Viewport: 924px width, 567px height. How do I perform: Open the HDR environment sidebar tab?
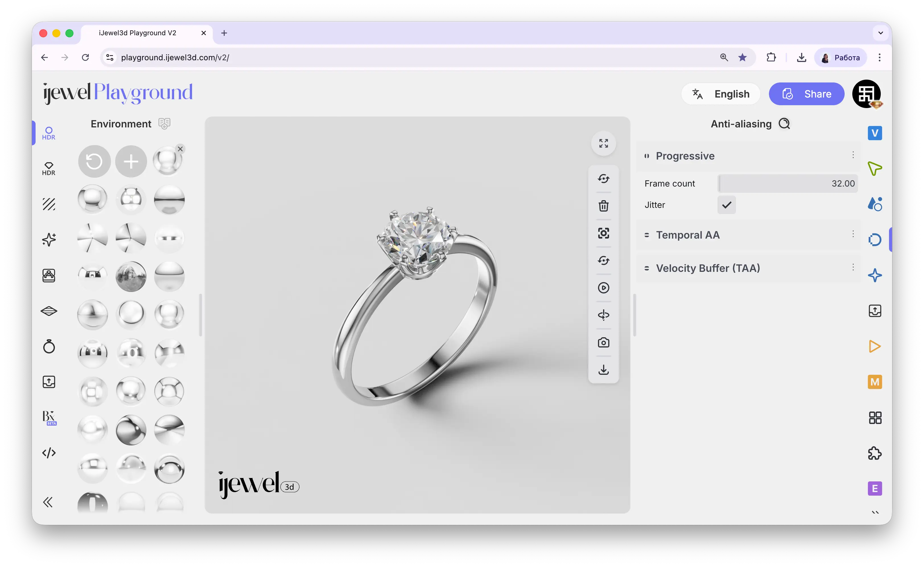pos(48,133)
